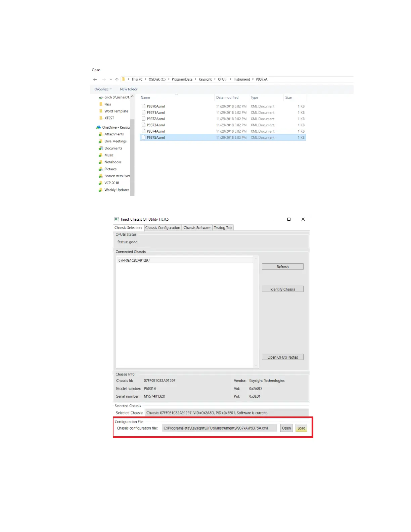Screen dimensions: 411x532
Task: Switch to Testing Tab
Action: point(223,228)
